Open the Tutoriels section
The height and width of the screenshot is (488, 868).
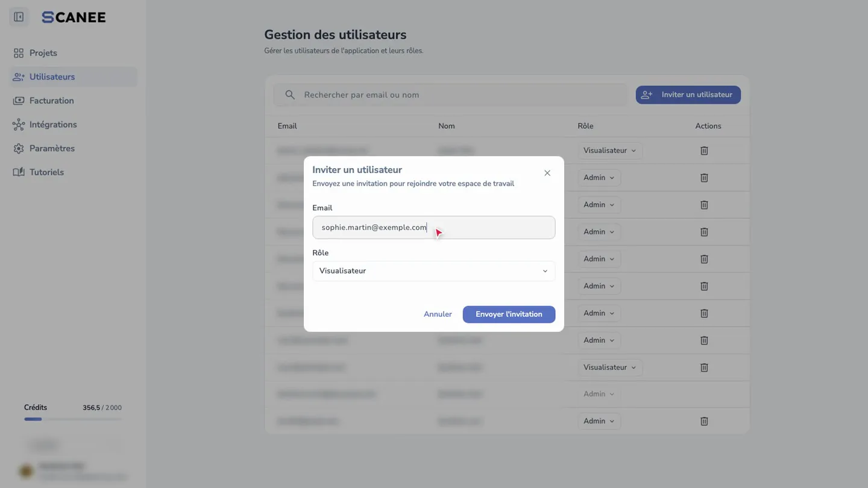[73, 172]
